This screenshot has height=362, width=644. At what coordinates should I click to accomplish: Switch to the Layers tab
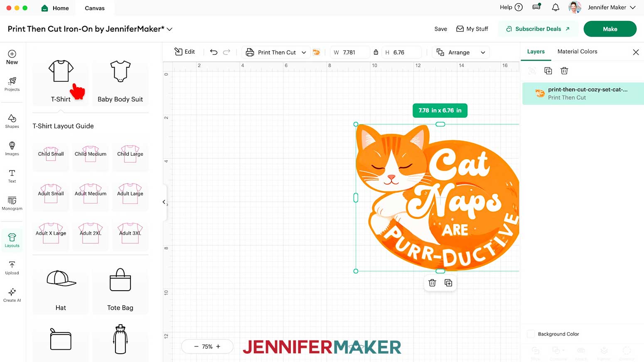pos(536,51)
